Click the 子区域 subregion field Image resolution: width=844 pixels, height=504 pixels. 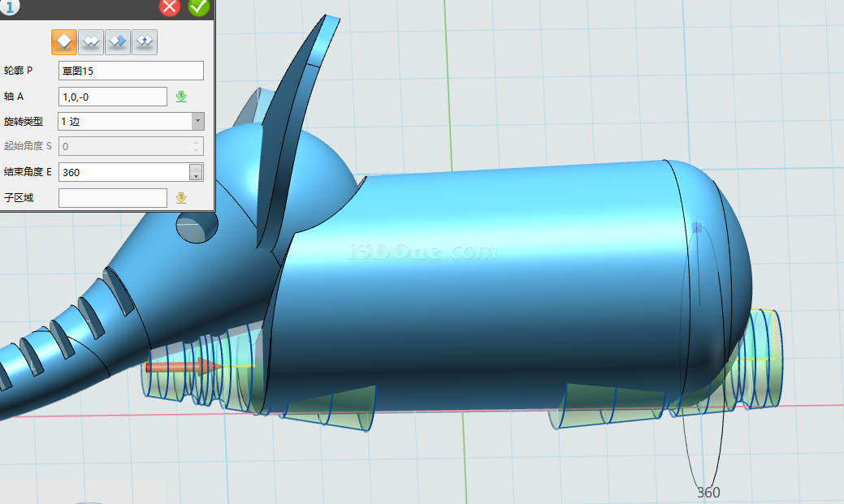pyautogui.click(x=112, y=197)
